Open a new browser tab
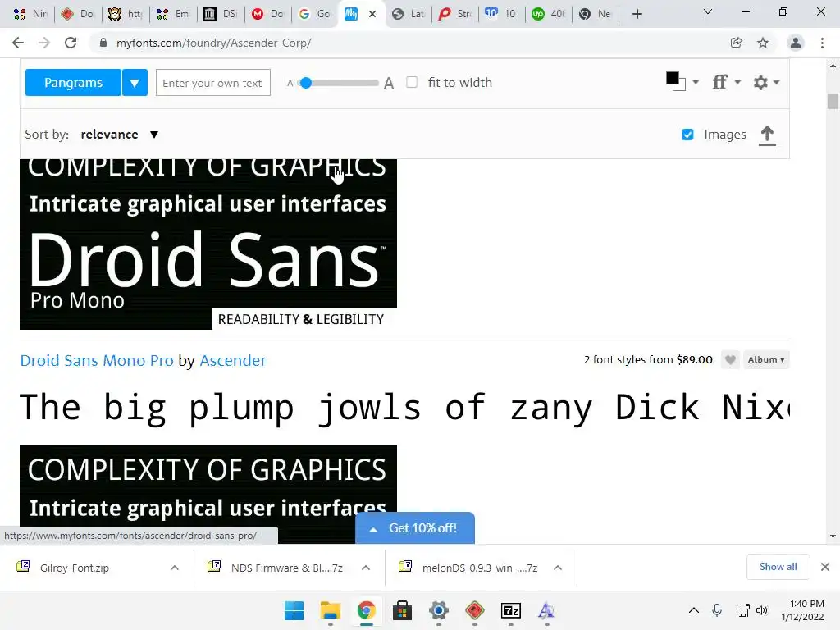The height and width of the screenshot is (630, 840). point(637,14)
